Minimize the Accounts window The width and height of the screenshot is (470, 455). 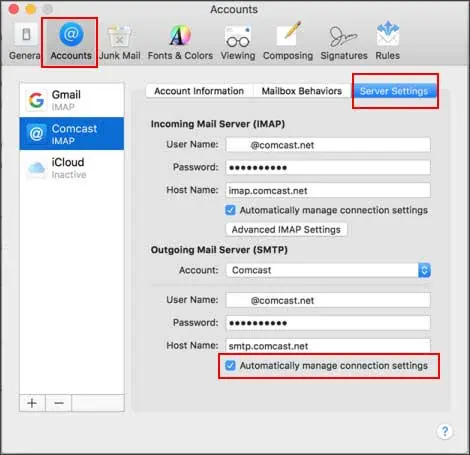pyautogui.click(x=31, y=9)
